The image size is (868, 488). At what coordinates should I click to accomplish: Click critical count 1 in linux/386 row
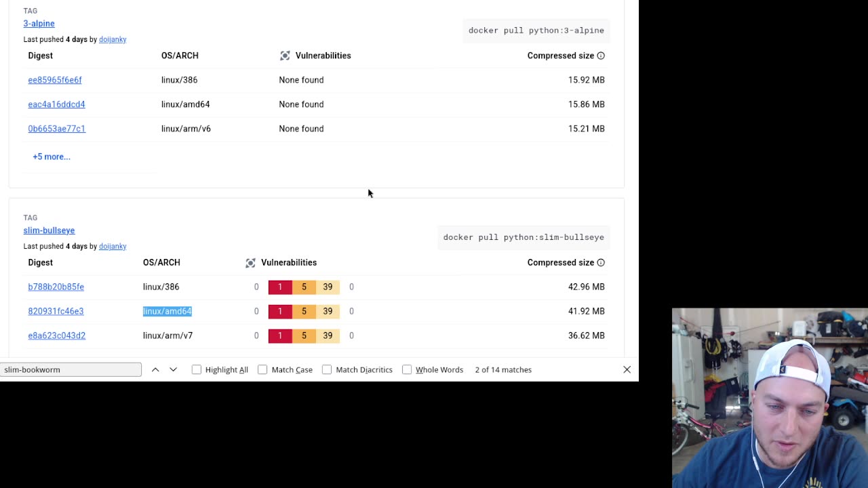tap(280, 287)
